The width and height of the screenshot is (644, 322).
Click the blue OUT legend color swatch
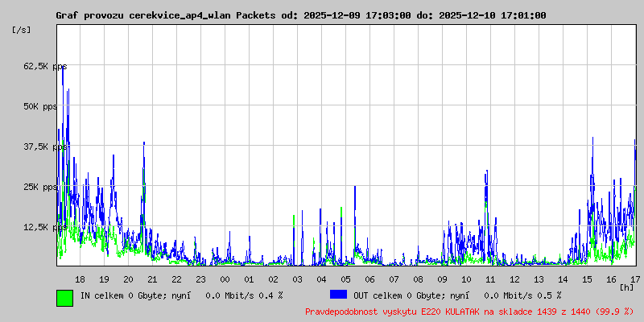(x=338, y=295)
